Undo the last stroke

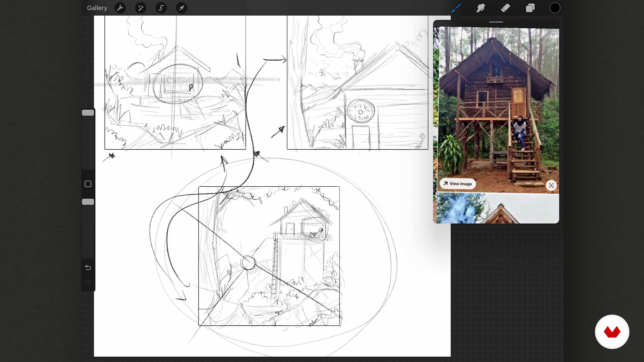(88, 268)
